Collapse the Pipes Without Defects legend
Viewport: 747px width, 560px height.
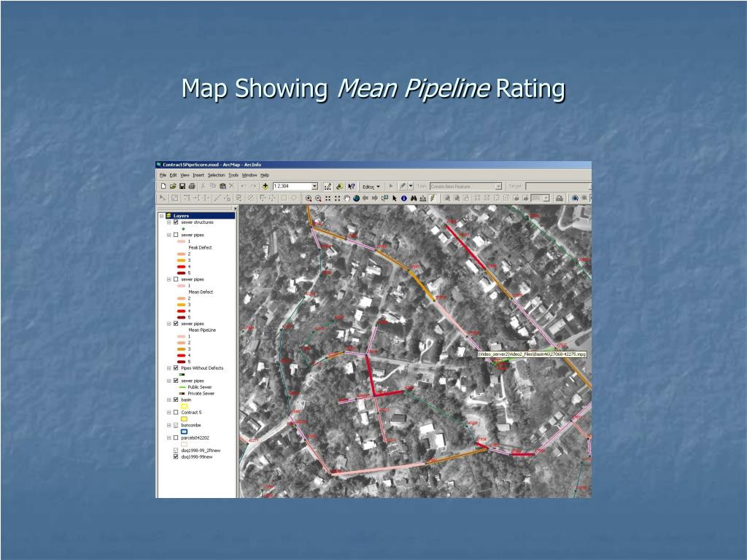pyautogui.click(x=169, y=368)
